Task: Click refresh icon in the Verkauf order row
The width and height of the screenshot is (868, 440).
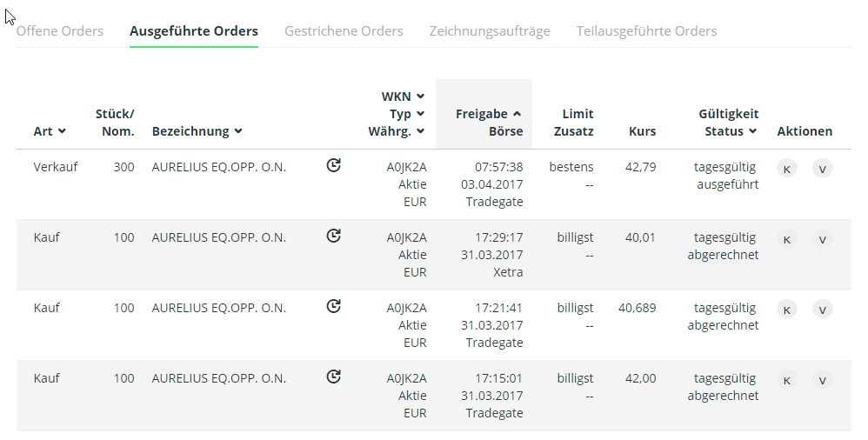Action: pos(333,165)
